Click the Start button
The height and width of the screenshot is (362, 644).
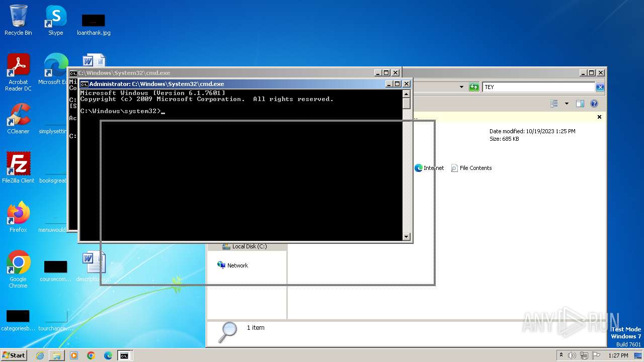(14, 355)
